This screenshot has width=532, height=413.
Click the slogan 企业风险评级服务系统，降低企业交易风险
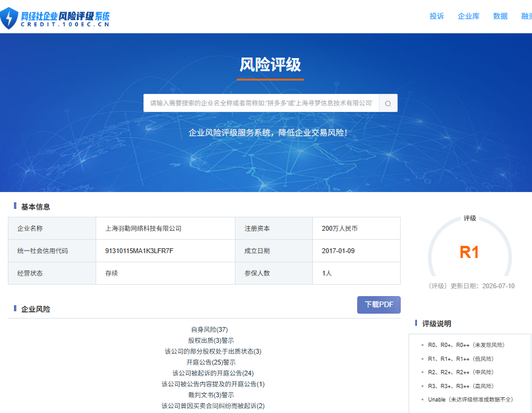click(268, 133)
